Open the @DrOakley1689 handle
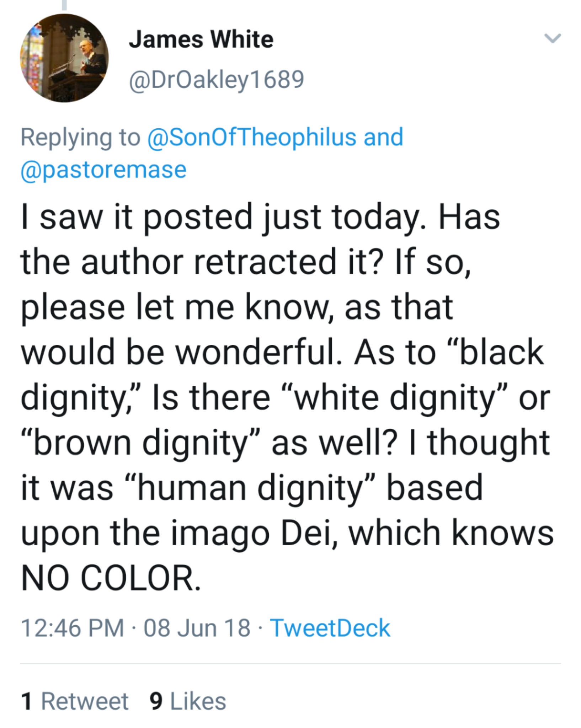Viewport: 581px width, 728px height. tap(216, 79)
